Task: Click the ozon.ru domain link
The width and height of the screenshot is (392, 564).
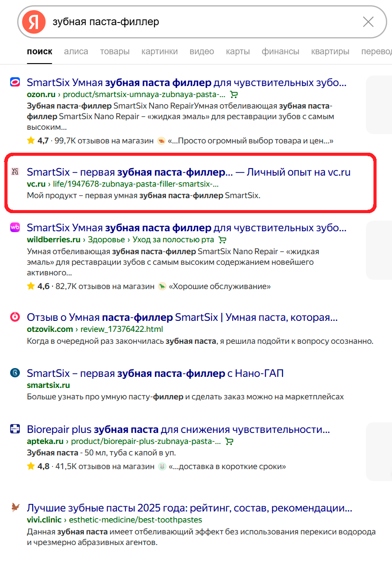Action: click(x=41, y=94)
